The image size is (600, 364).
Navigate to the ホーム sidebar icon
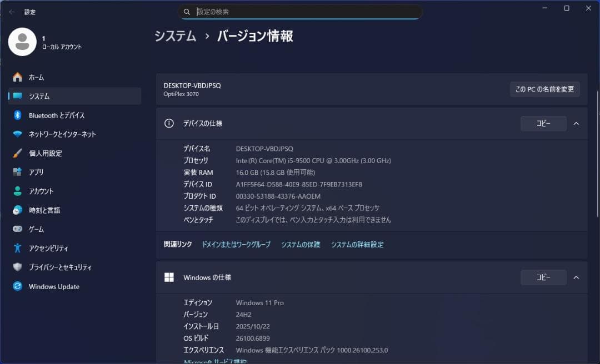(x=17, y=77)
